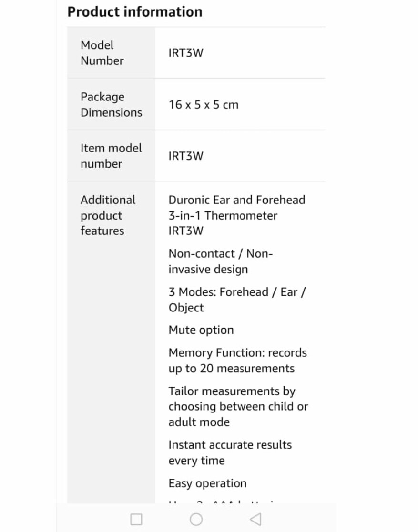
Task: Tap the Model Number label cell
Action: click(x=111, y=52)
